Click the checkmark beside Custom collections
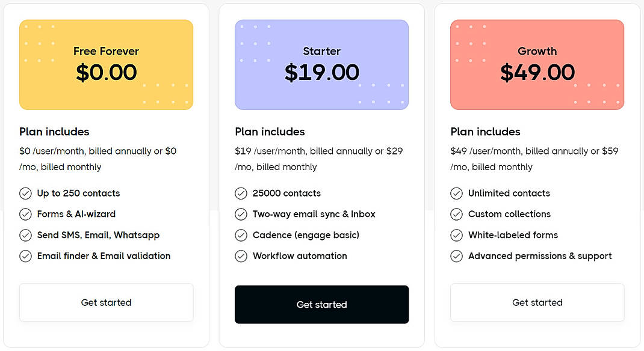 tap(456, 214)
